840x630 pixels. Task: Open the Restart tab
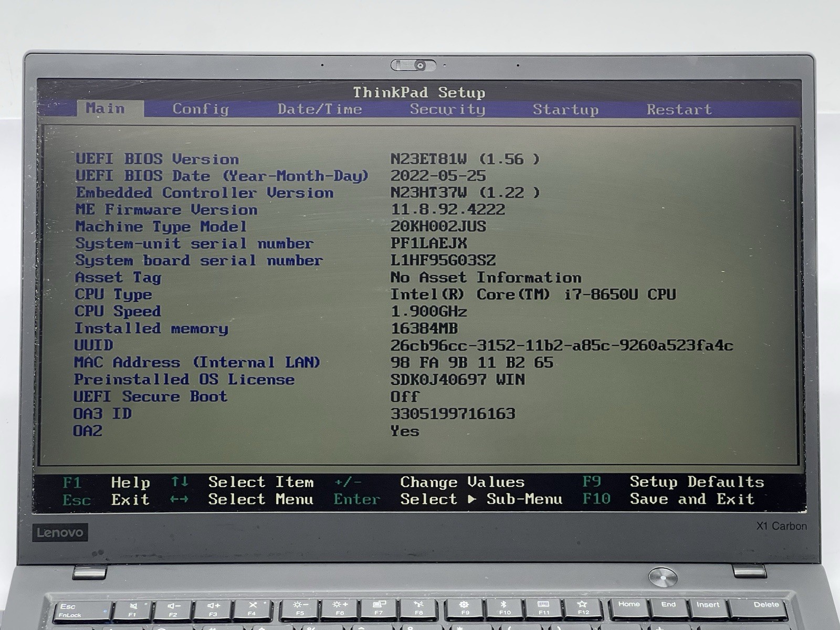679,109
